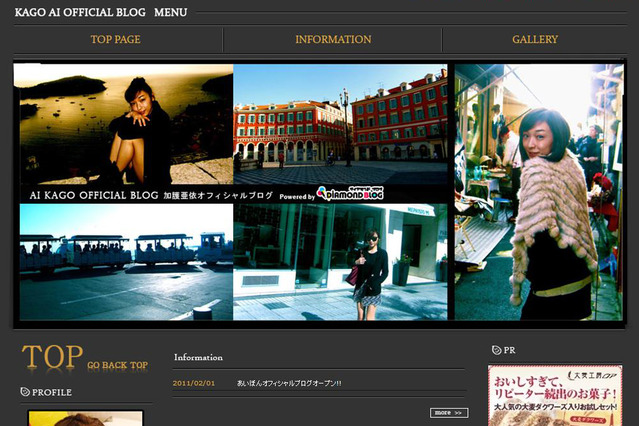Click the large TOP 'GO BACK TOP' heading
The width and height of the screenshot is (639, 426).
click(x=85, y=358)
